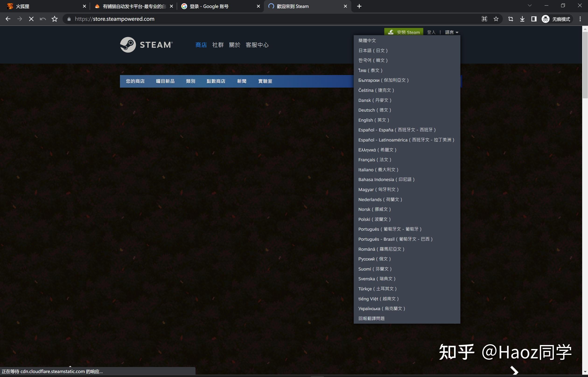588x377 pixels.
Task: Open the tab list chevron in title bar
Action: click(529, 5)
